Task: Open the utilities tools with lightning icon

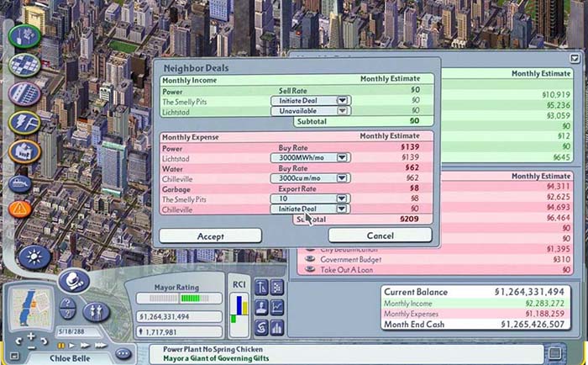Action: pos(24,124)
